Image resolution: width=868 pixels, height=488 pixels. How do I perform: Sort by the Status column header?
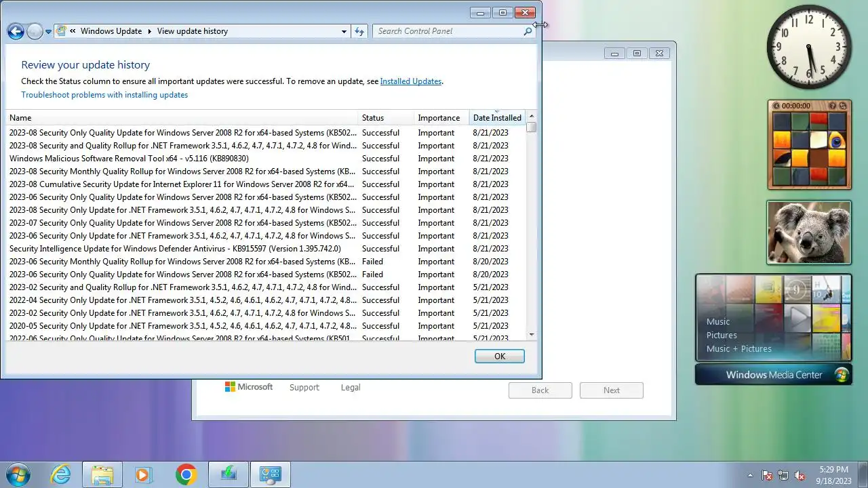coord(386,118)
